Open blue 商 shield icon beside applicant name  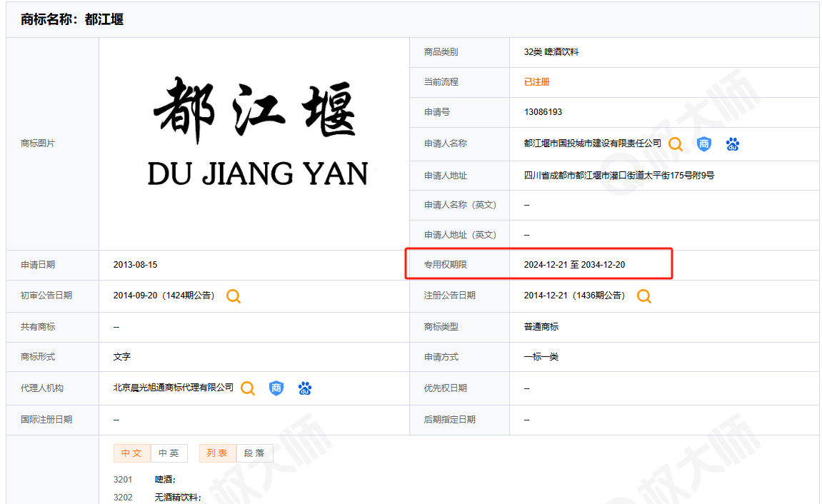pyautogui.click(x=704, y=143)
